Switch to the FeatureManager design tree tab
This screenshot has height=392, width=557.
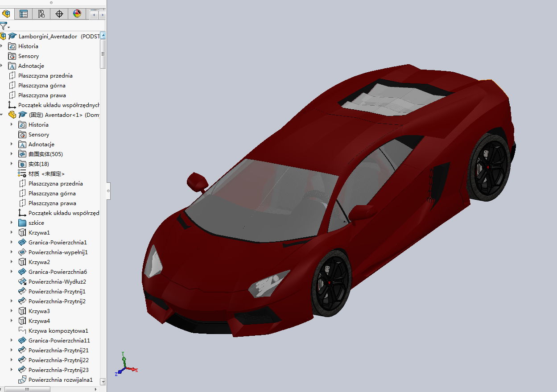point(6,14)
